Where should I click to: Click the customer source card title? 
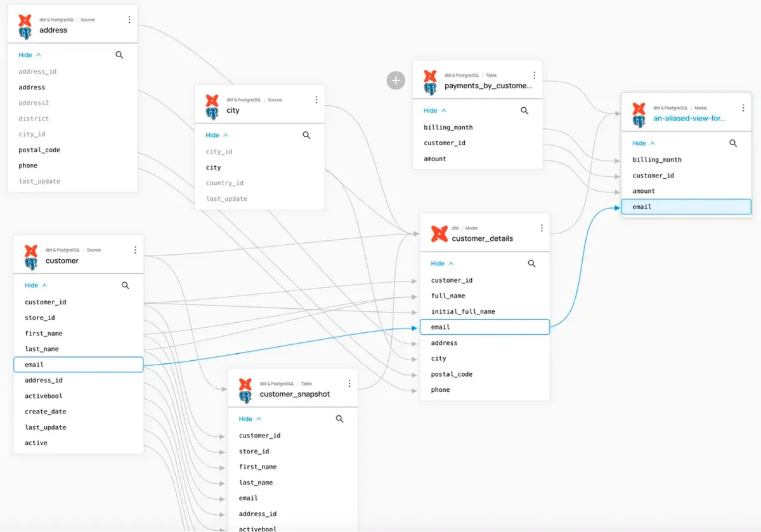62,261
